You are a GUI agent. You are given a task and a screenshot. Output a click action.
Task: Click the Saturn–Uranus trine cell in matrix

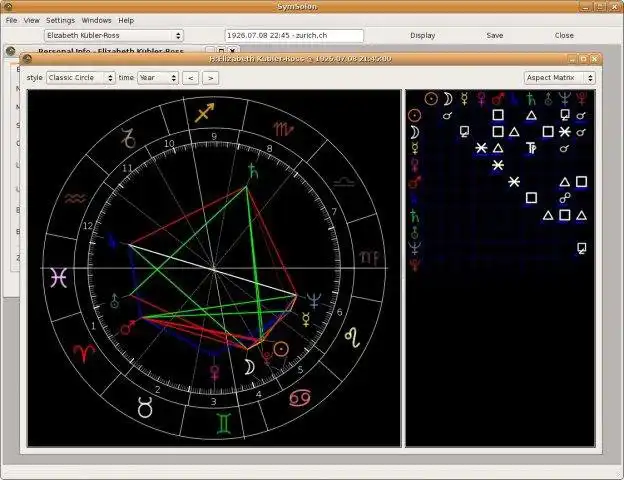point(548,216)
